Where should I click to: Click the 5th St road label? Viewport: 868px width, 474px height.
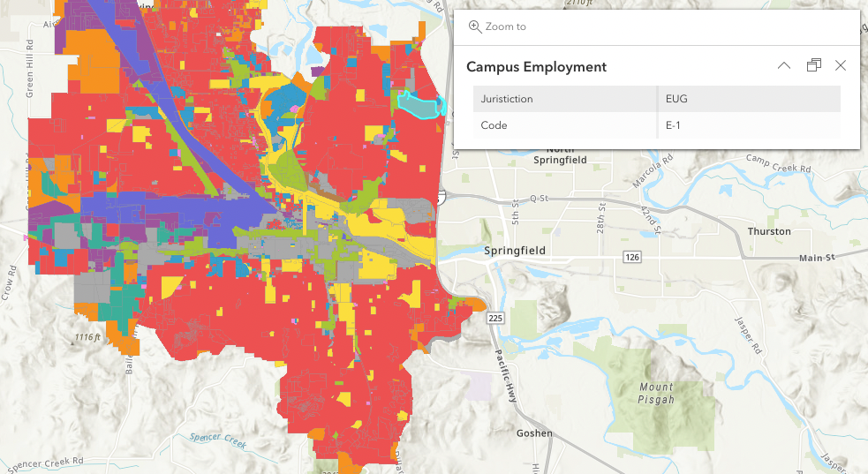(515, 211)
